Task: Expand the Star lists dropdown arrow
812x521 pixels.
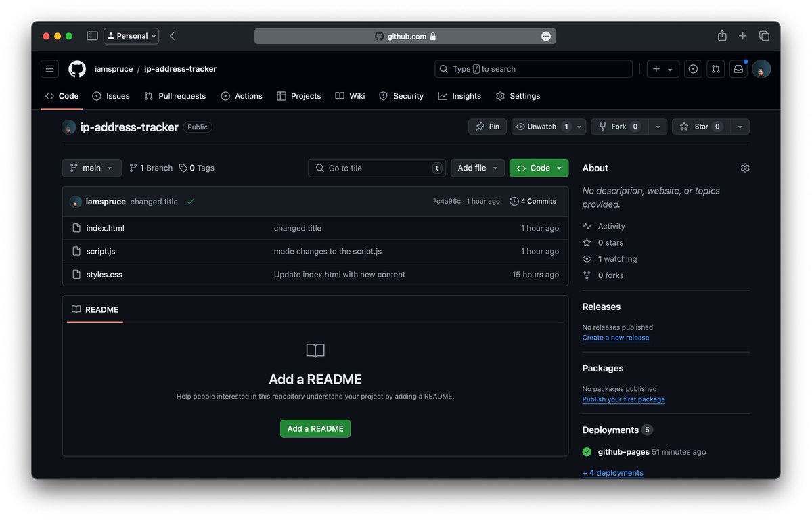Action: click(x=740, y=127)
